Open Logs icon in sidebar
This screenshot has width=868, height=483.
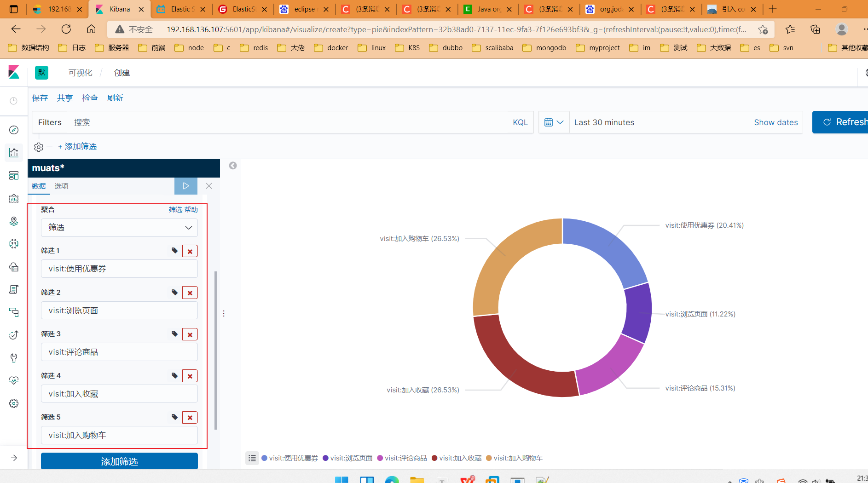tap(14, 289)
